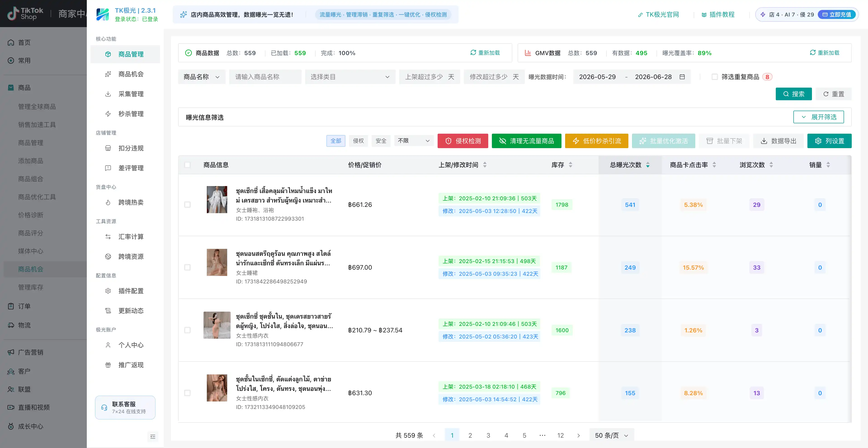868x448 pixels.
Task: Click the TK极光 logo icon
Action: click(x=102, y=14)
